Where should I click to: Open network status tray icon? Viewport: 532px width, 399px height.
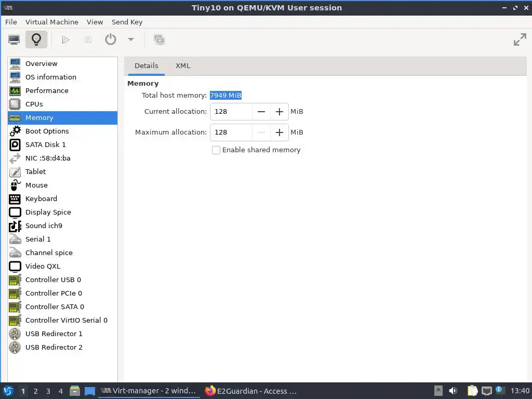(486, 391)
